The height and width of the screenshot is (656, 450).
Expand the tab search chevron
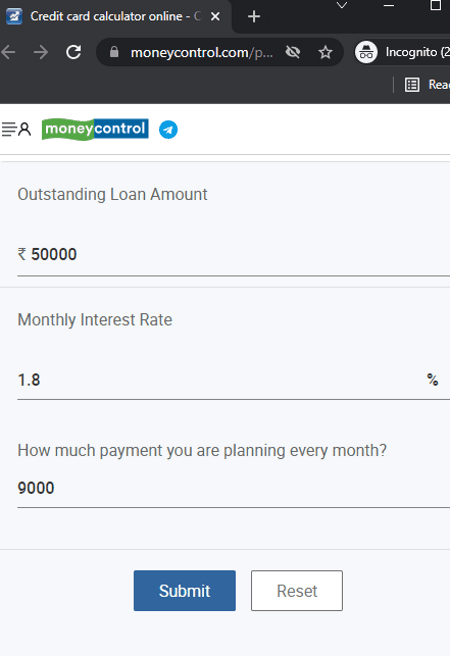click(342, 5)
